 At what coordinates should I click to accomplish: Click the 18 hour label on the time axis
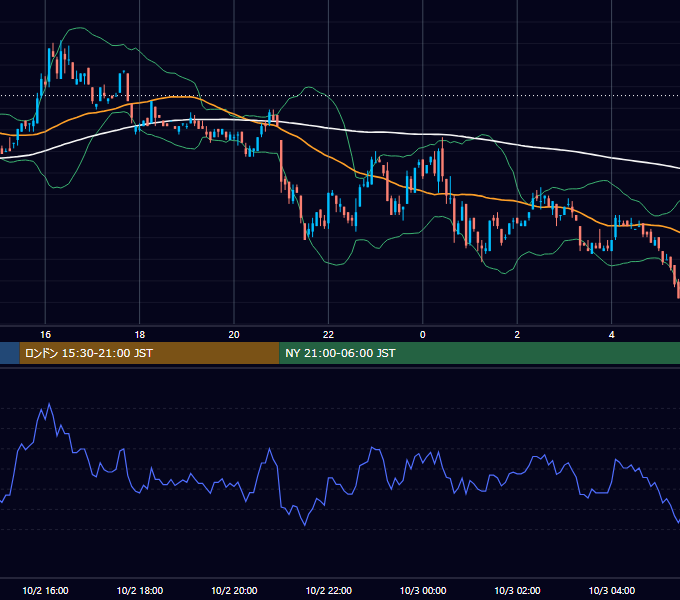coord(140,335)
